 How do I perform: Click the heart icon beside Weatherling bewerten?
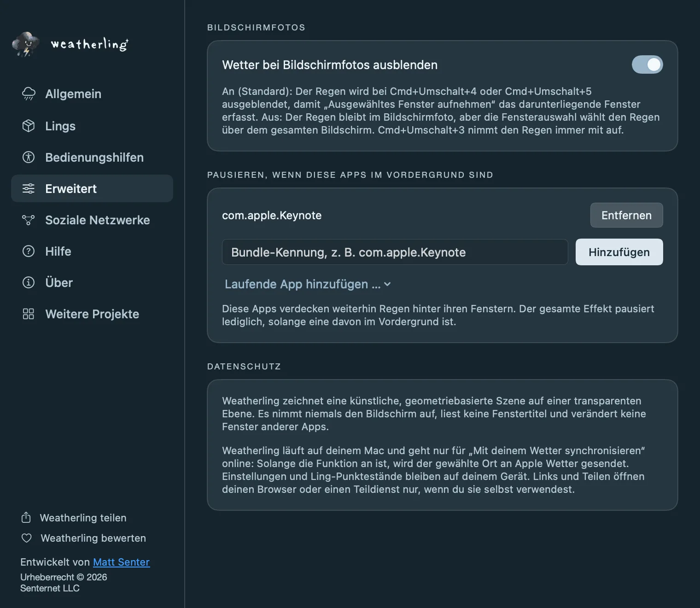[27, 538]
